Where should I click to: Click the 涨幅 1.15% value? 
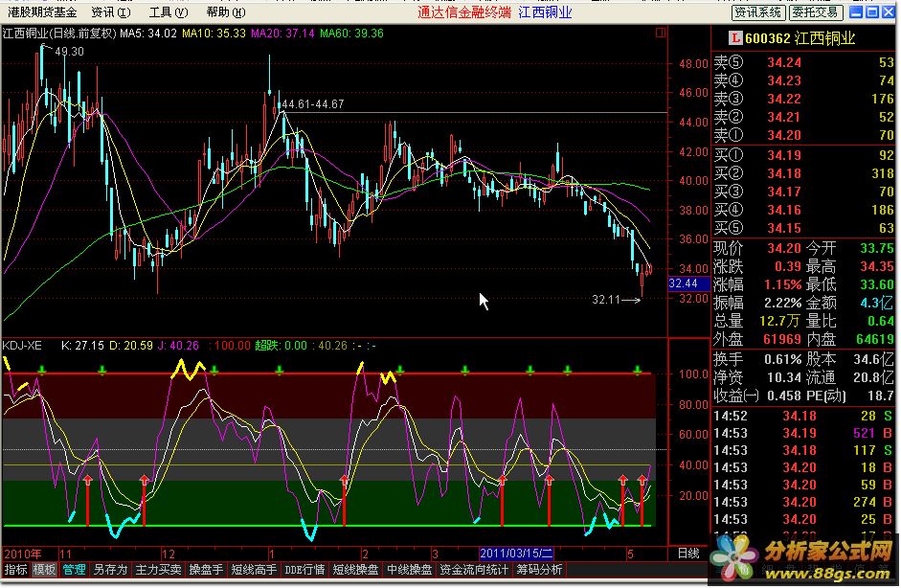tap(782, 284)
